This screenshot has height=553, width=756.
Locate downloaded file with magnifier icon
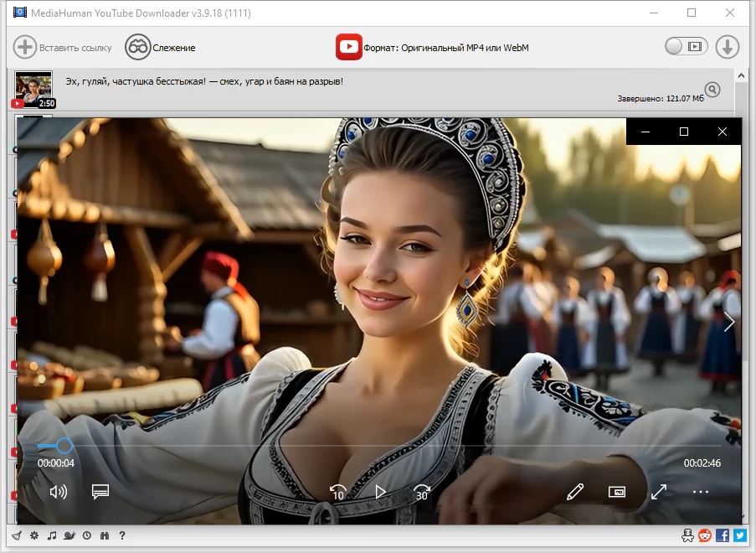(x=712, y=90)
